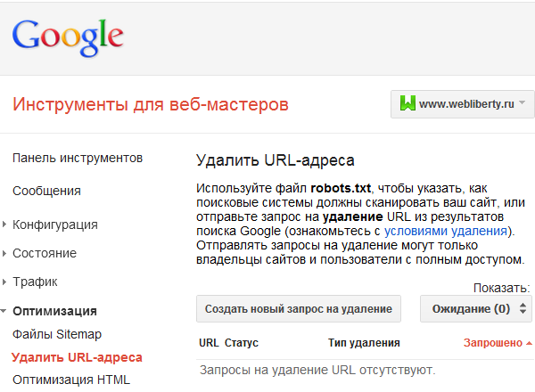Open Файлы Sitemap page
Screen dimensions: 535x392
[x=57, y=334]
